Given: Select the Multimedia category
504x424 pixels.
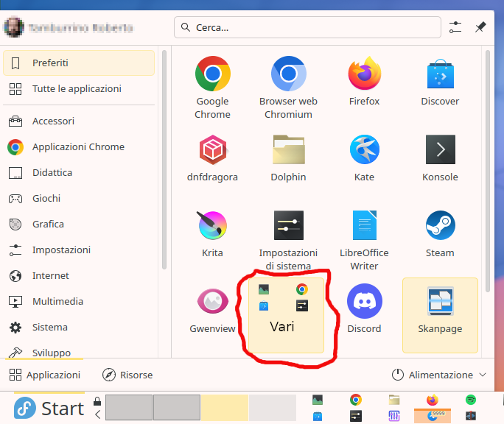Looking at the screenshot, I should (79, 301).
